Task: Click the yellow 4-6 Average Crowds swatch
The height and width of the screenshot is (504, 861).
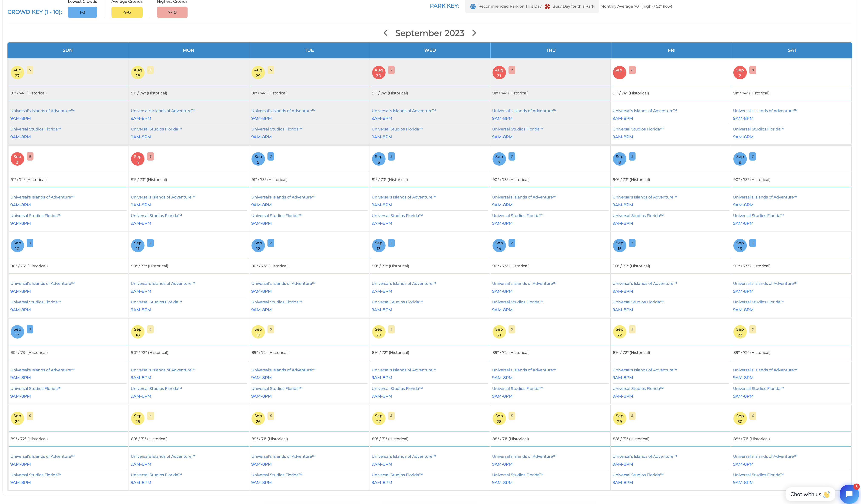Action: (127, 12)
